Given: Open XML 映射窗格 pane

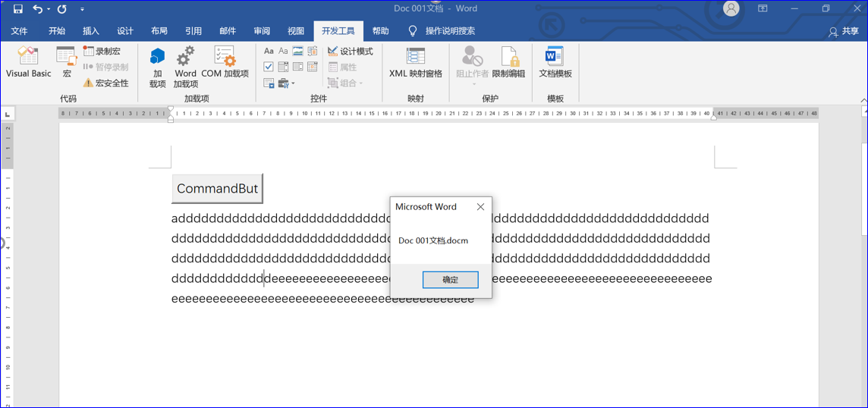Looking at the screenshot, I should 416,62.
